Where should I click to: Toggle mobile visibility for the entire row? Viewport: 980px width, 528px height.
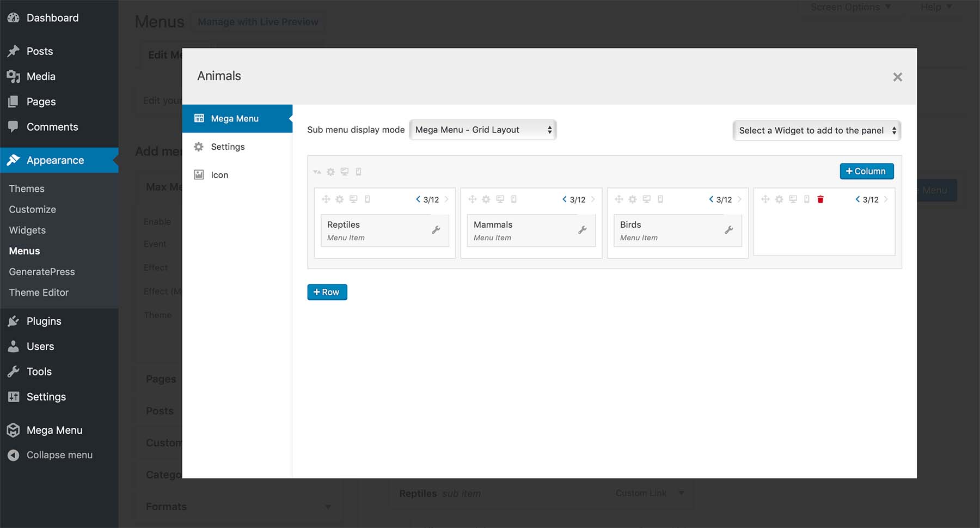click(x=358, y=172)
